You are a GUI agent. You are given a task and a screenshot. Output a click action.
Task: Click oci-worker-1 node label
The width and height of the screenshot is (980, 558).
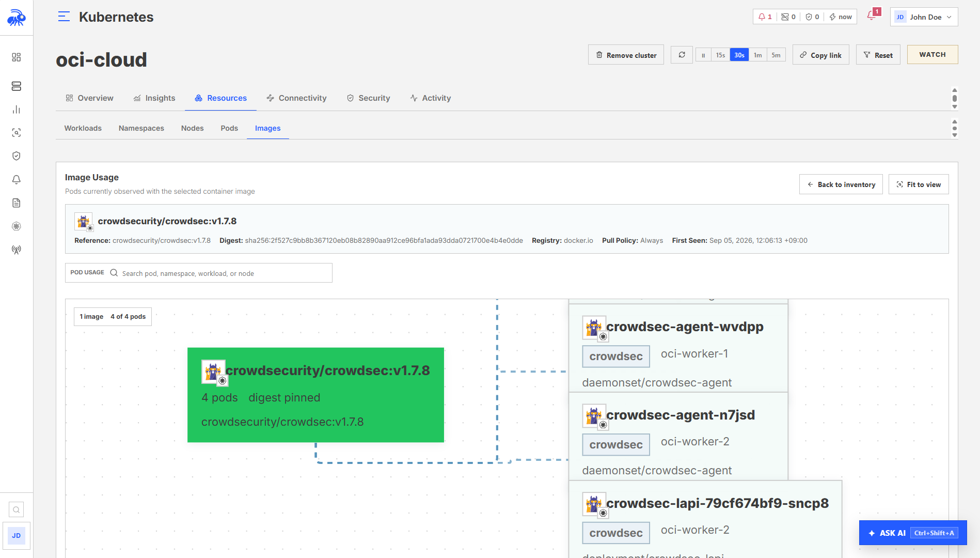tap(694, 354)
